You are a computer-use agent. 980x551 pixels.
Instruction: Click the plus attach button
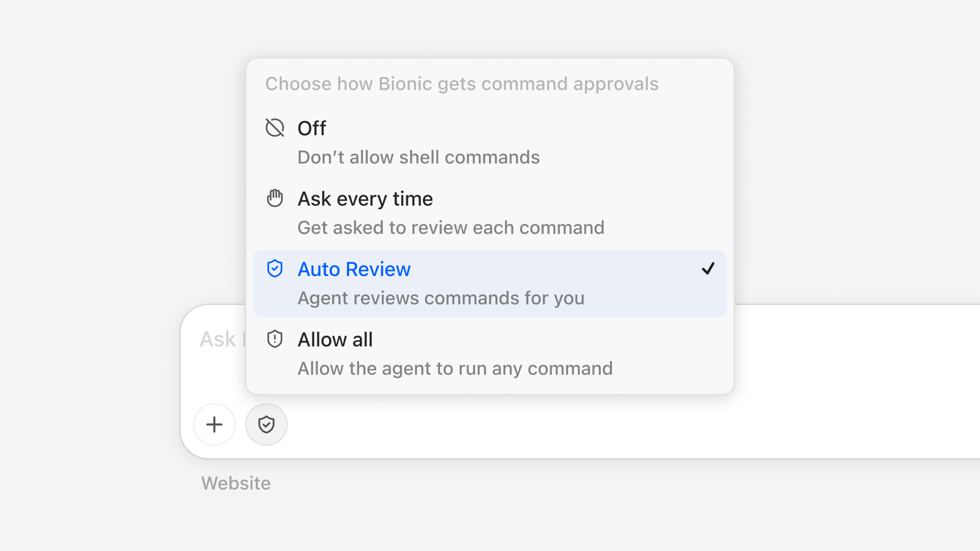214,424
